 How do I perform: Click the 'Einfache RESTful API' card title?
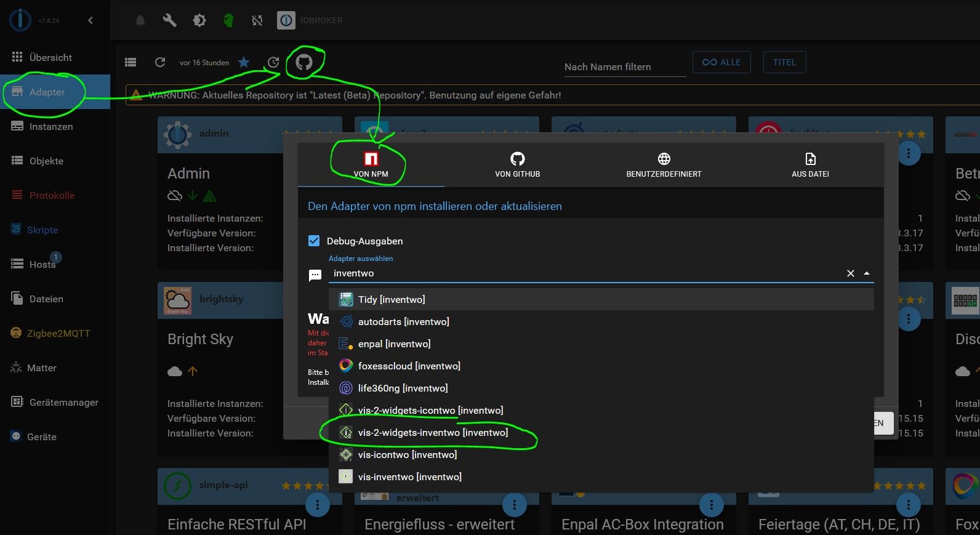[x=236, y=525]
